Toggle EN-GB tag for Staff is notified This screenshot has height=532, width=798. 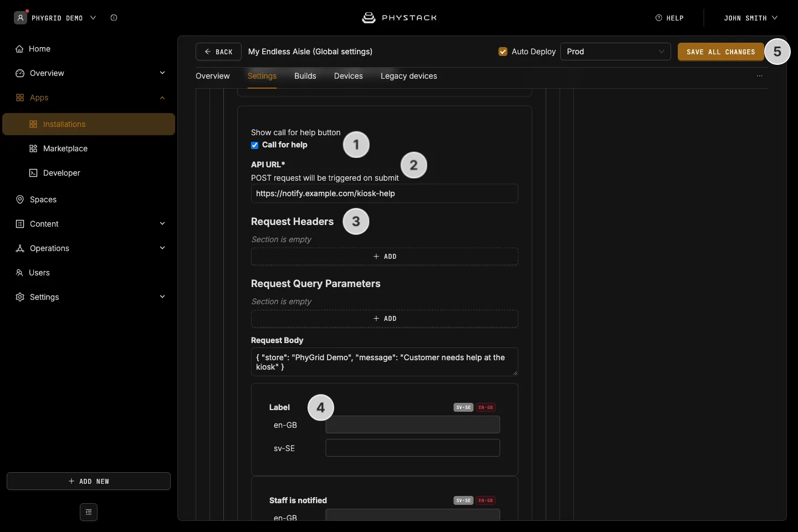[x=485, y=500]
